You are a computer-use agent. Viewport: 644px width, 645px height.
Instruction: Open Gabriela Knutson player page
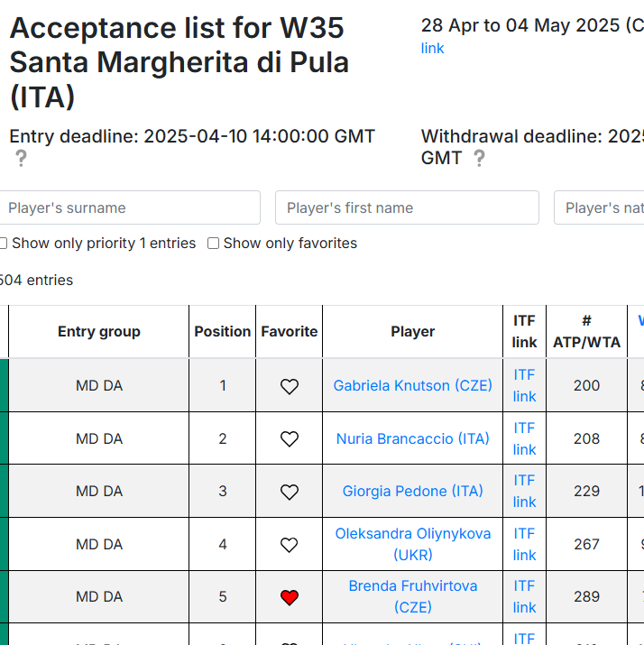(x=412, y=385)
